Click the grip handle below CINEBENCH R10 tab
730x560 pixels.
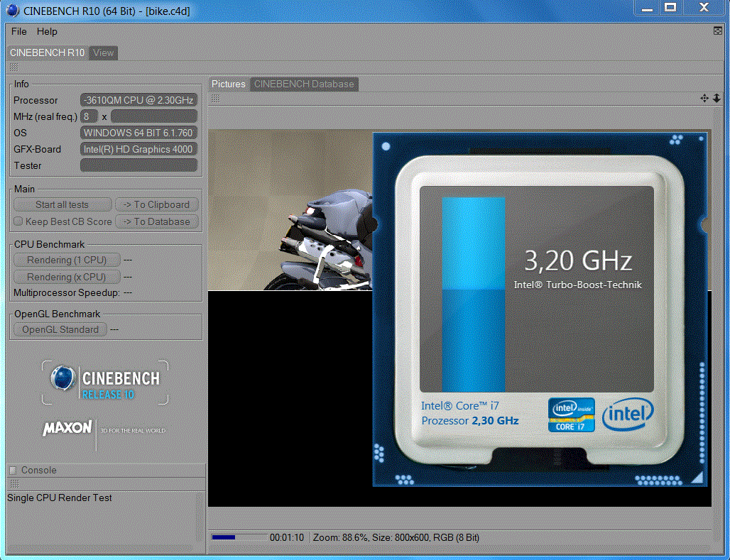tap(14, 67)
